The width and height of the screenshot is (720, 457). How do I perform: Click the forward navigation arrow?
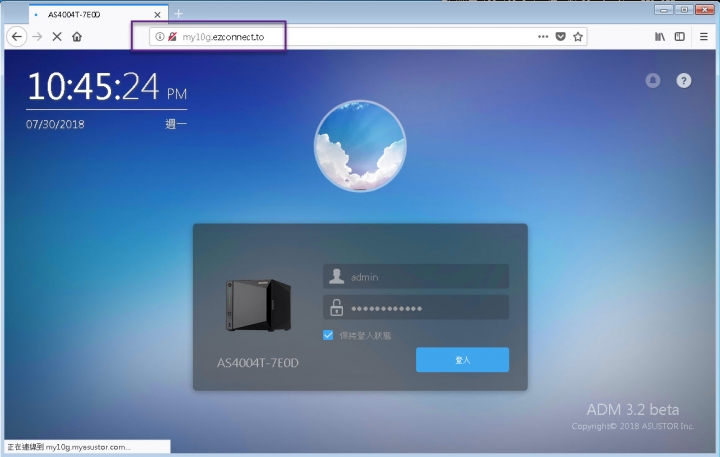(x=38, y=37)
